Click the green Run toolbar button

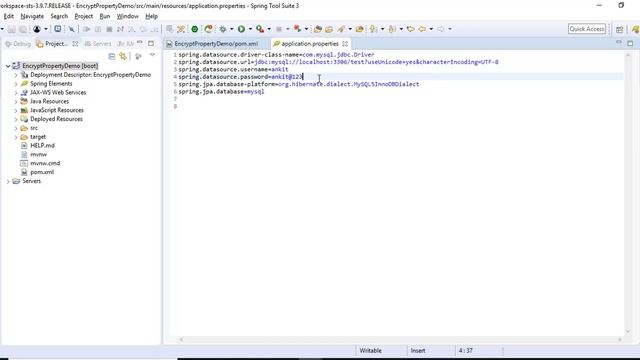(x=241, y=29)
